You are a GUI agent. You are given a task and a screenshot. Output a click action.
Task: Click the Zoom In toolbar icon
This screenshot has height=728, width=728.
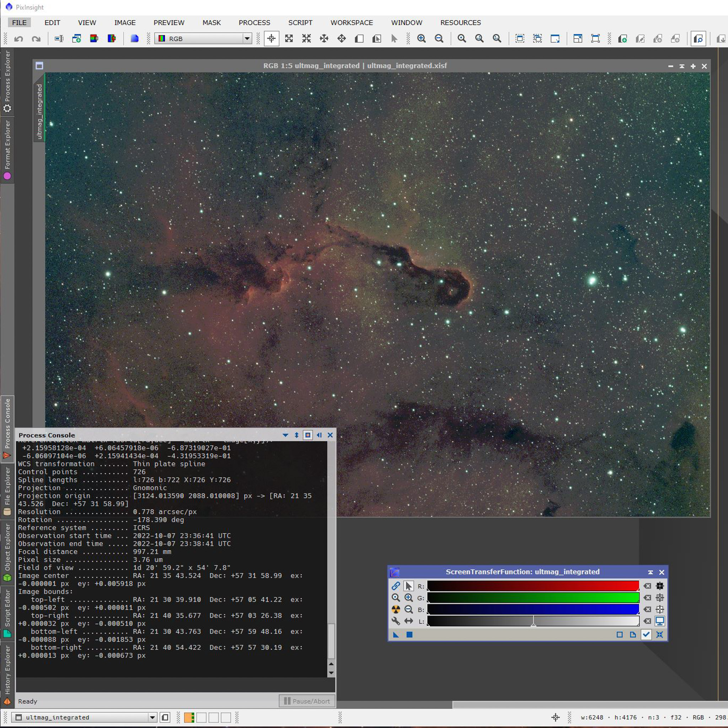click(x=421, y=38)
